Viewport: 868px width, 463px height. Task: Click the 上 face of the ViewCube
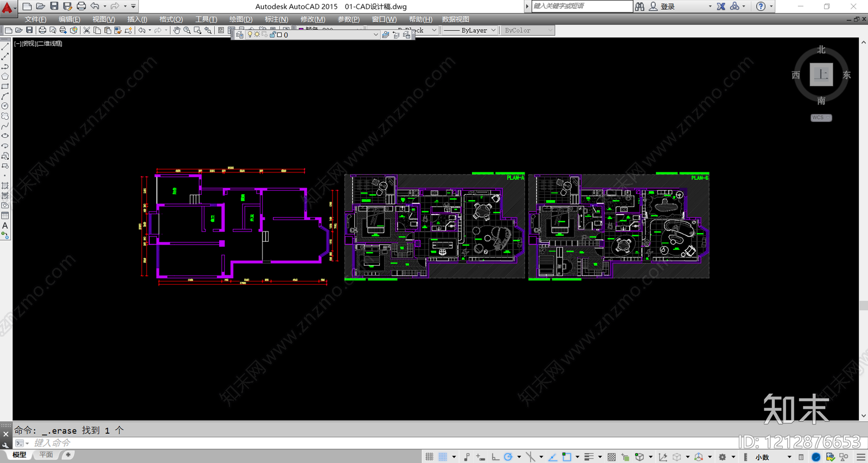click(x=821, y=75)
